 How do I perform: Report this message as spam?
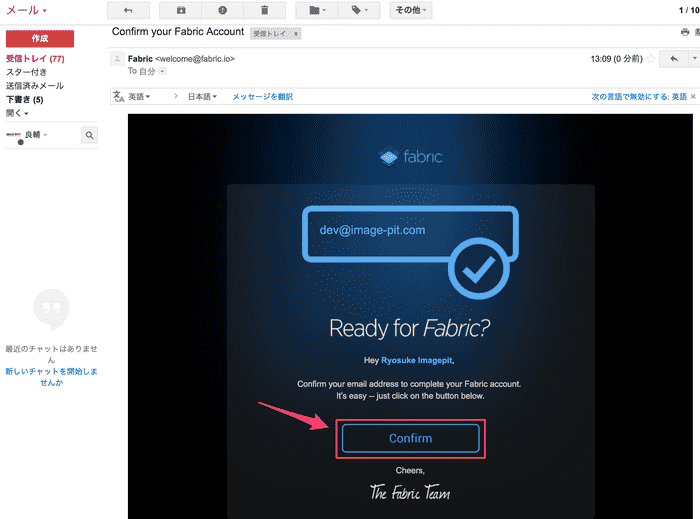(222, 11)
